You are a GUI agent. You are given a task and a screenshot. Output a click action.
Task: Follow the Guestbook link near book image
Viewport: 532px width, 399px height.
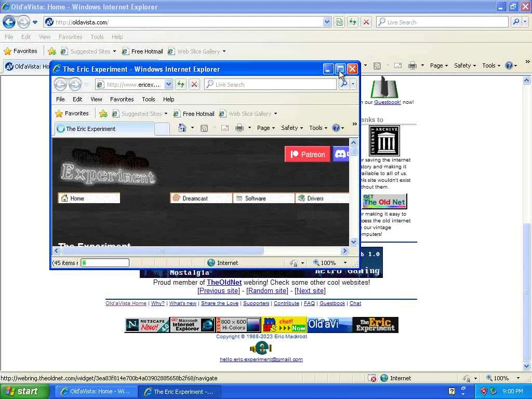pos(387,102)
